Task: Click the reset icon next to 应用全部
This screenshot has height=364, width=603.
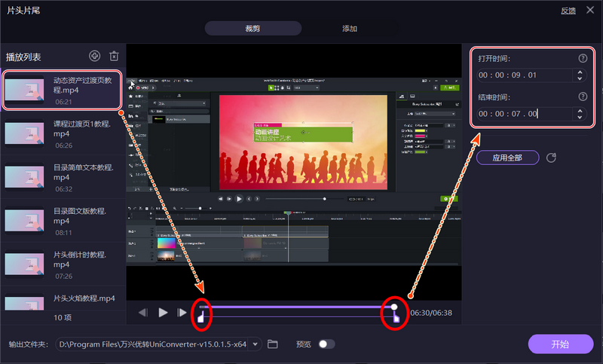Action: (x=551, y=158)
